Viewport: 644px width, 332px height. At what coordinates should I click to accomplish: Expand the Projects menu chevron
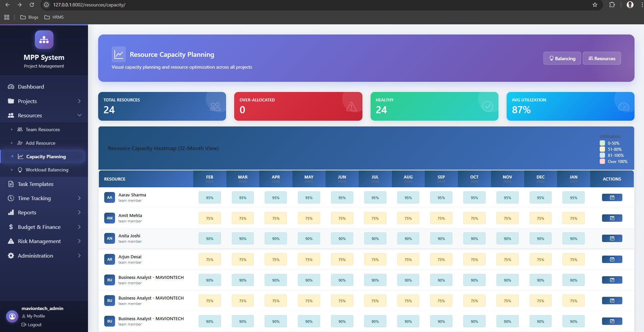79,101
